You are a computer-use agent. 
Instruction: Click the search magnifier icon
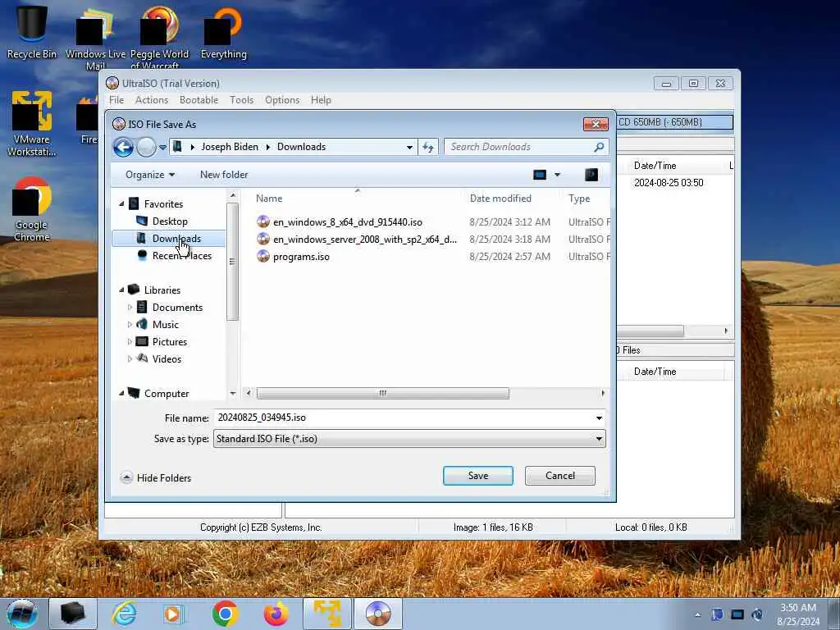[x=599, y=147]
